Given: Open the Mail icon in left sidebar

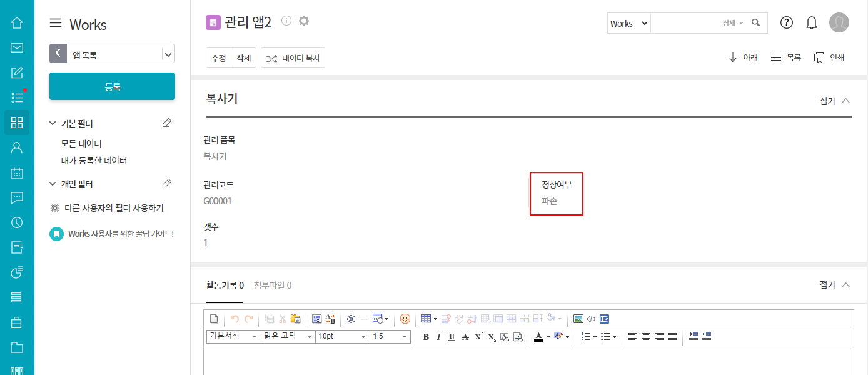Looking at the screenshot, I should [17, 47].
